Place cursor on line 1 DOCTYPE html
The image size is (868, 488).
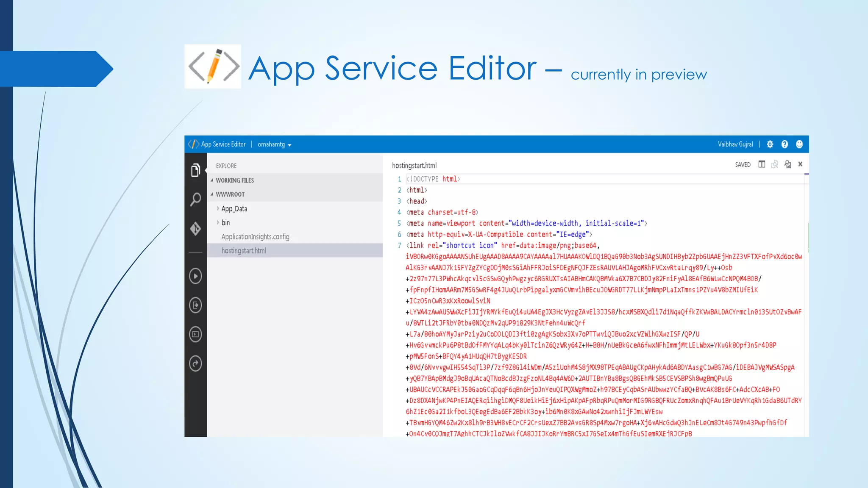click(x=433, y=179)
